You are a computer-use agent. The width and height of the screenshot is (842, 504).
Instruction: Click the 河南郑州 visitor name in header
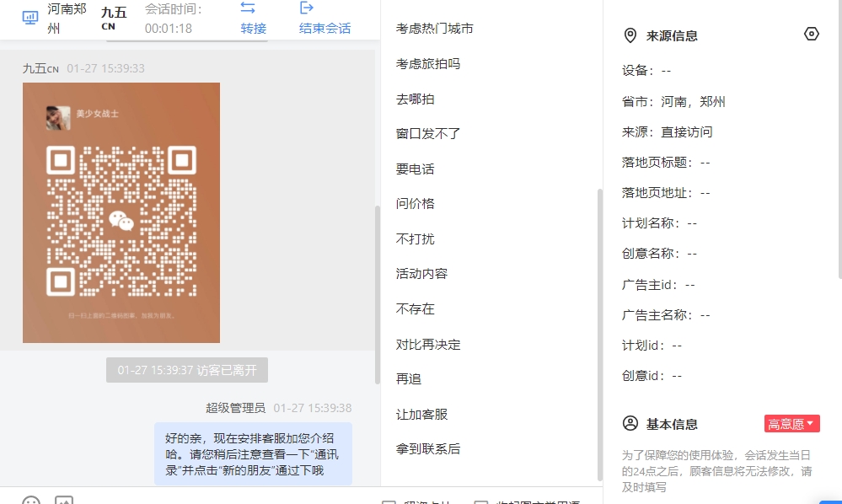[67, 19]
